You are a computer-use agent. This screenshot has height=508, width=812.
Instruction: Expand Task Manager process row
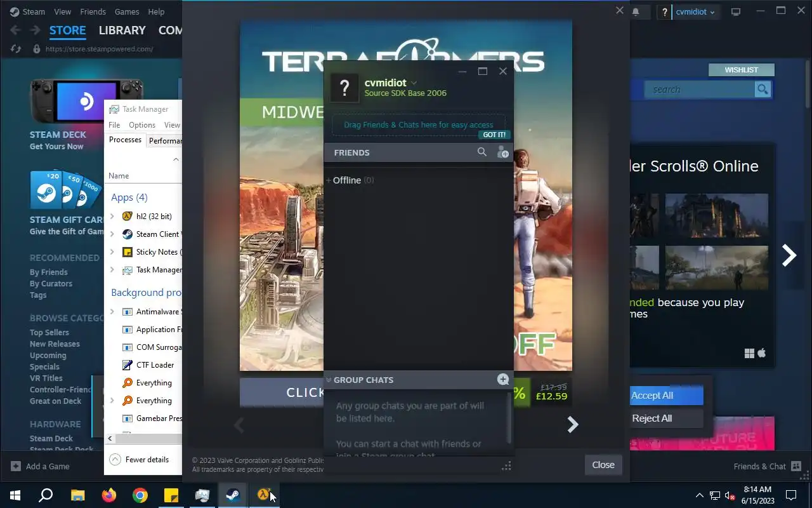tap(112, 270)
